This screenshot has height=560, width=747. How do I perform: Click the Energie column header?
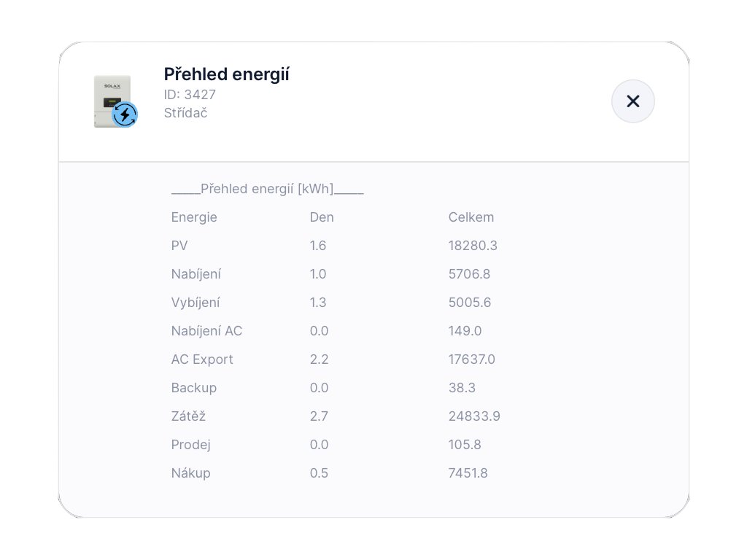tap(194, 217)
